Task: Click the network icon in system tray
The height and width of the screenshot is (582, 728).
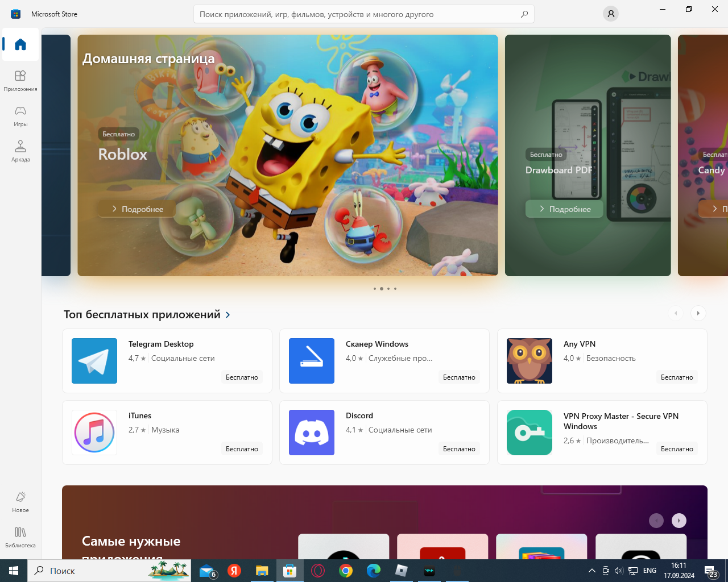Action: pyautogui.click(x=632, y=571)
